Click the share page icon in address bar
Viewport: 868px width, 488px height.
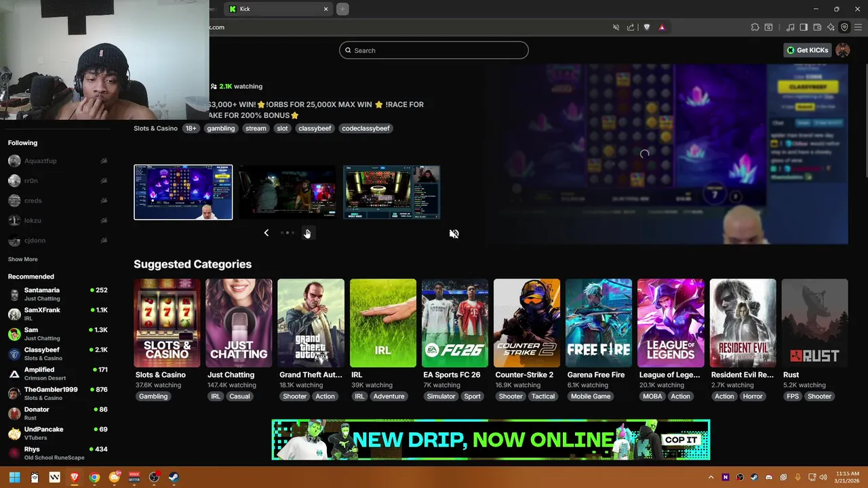click(x=631, y=27)
